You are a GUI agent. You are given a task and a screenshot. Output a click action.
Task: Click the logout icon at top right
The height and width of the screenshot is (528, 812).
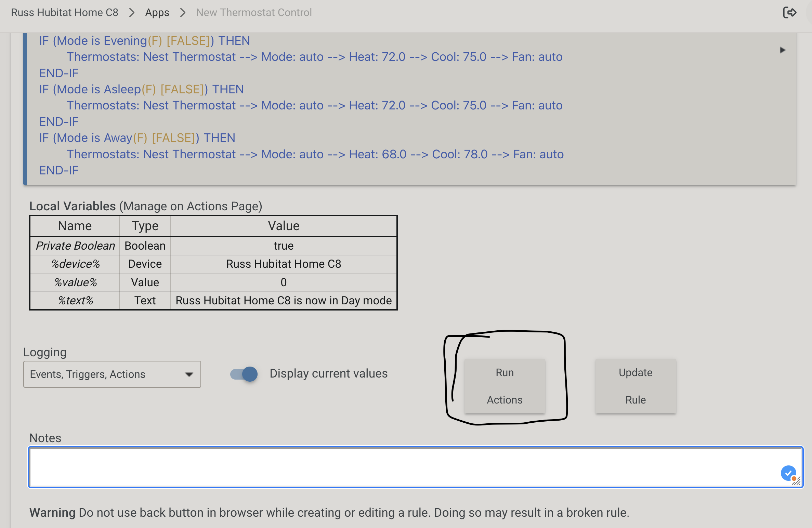789,13
